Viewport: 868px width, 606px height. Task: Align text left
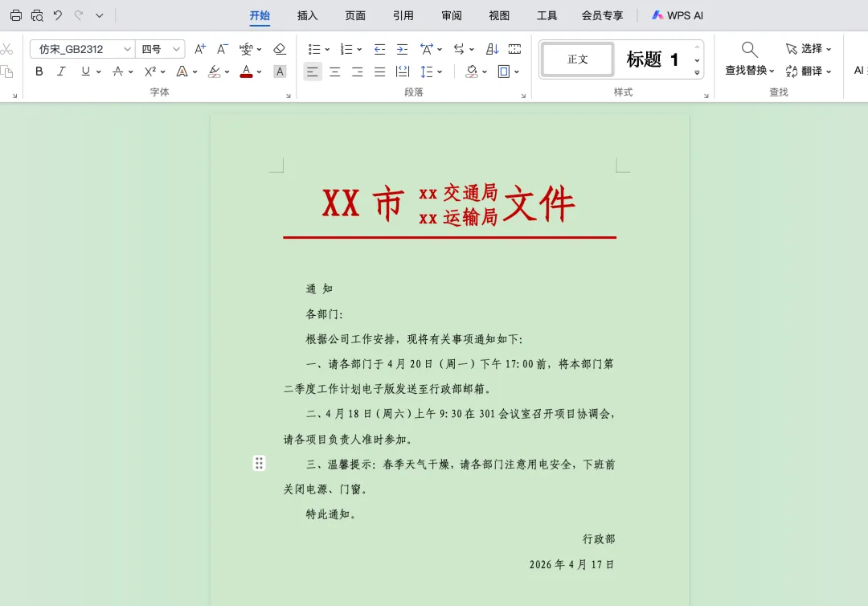[x=312, y=72]
